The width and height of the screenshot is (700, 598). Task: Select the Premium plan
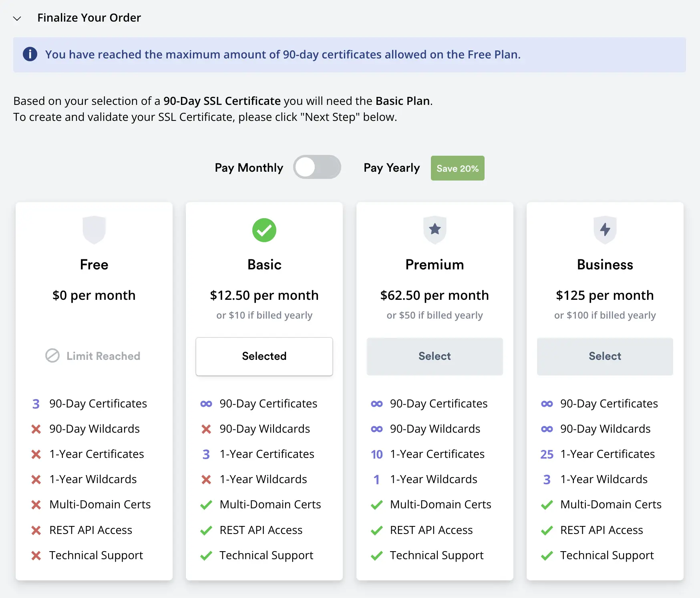click(434, 356)
